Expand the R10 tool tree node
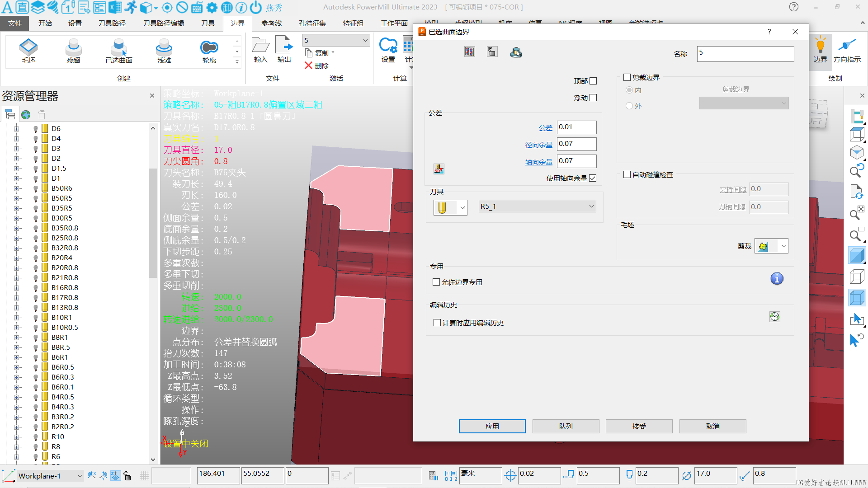The image size is (868, 488). 17,437
